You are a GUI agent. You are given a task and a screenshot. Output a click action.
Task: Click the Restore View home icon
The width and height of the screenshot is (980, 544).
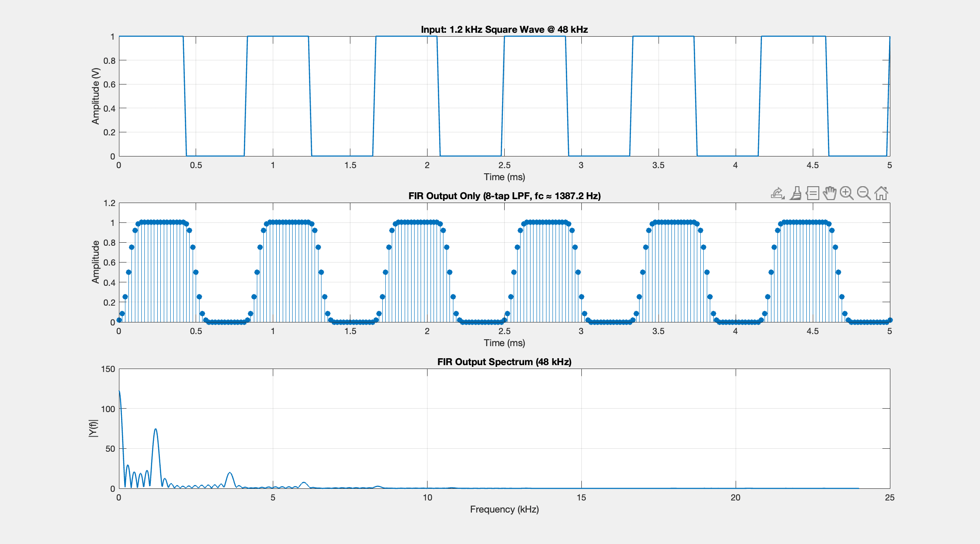(x=881, y=193)
